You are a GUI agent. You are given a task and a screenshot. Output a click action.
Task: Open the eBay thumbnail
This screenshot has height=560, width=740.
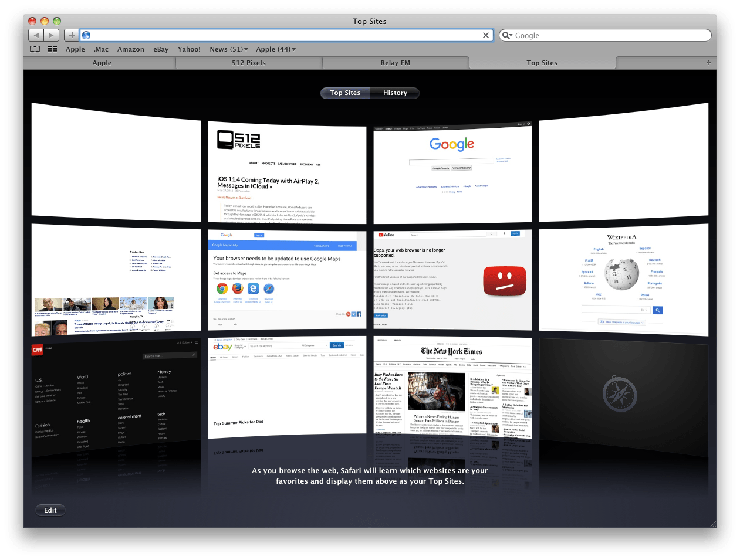(x=287, y=386)
